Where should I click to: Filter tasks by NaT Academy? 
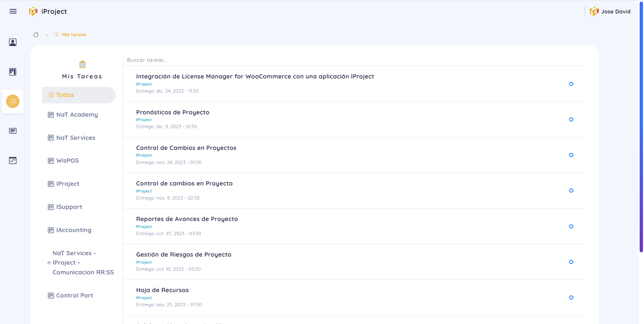click(77, 115)
